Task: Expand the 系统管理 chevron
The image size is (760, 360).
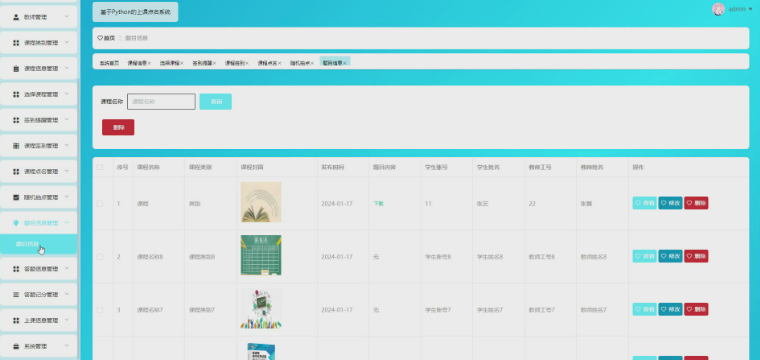Action: pos(67,346)
